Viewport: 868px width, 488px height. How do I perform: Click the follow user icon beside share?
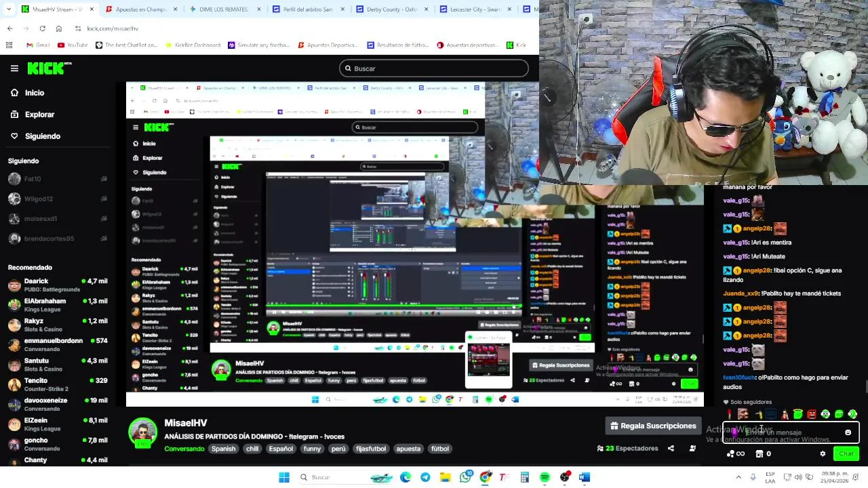point(692,449)
